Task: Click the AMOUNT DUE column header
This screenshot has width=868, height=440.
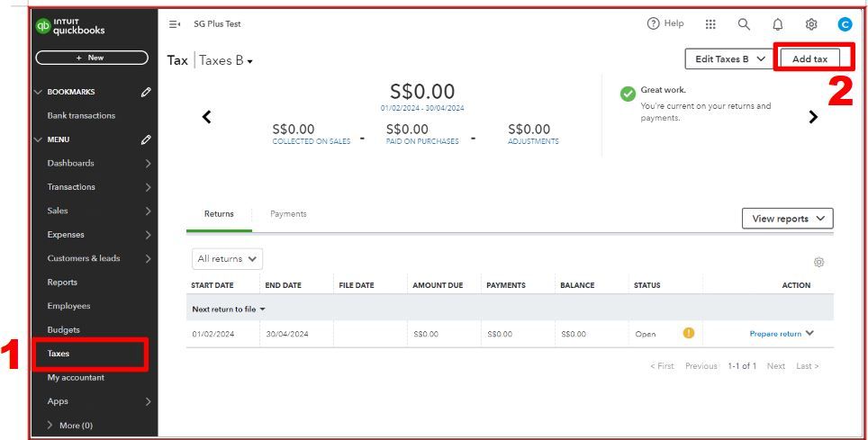Action: point(438,285)
